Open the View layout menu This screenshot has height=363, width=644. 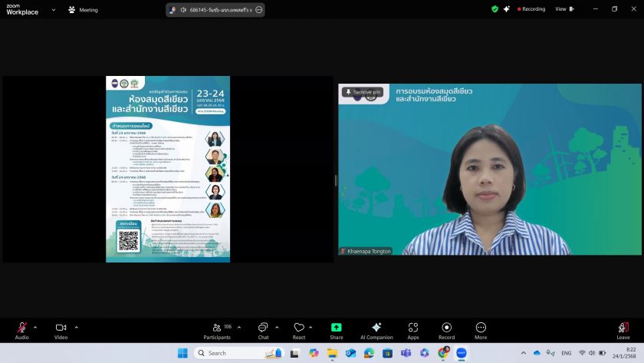click(563, 9)
